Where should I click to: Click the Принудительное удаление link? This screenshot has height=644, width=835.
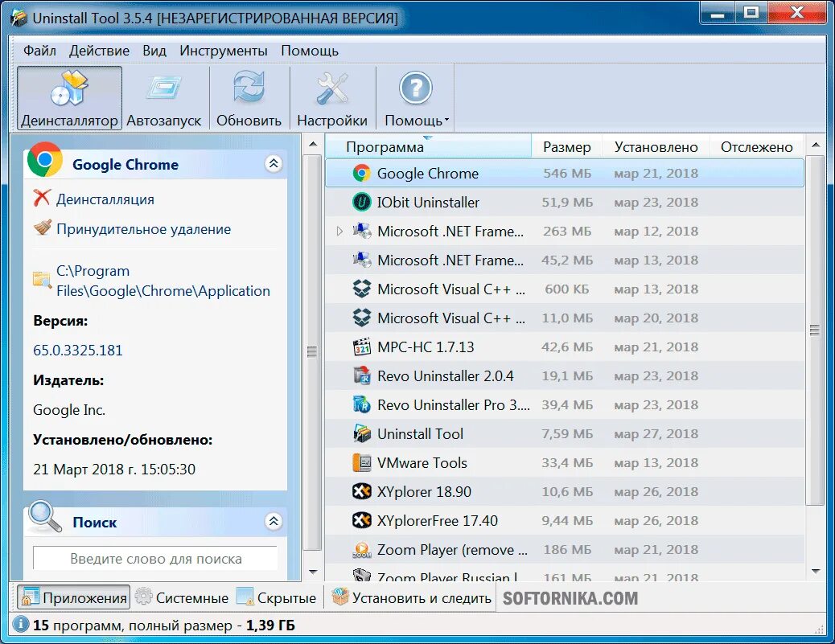pyautogui.click(x=144, y=229)
